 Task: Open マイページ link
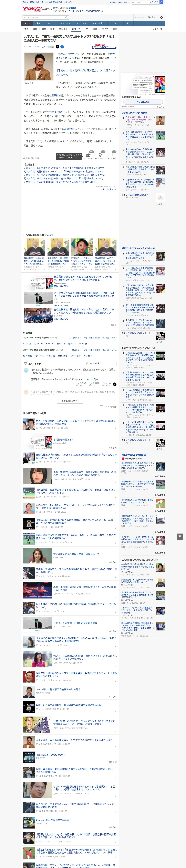coord(139,18)
